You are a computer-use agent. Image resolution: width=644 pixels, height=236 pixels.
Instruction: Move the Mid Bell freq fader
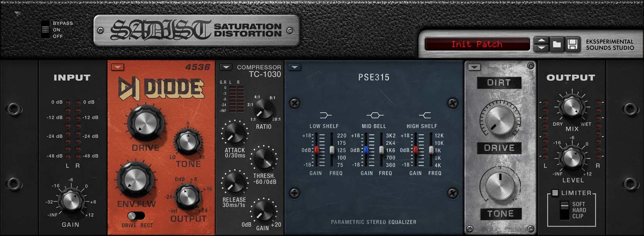pos(381,150)
